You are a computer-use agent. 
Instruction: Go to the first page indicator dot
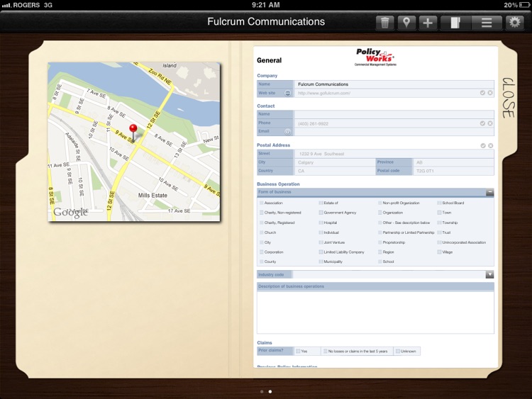(x=262, y=391)
